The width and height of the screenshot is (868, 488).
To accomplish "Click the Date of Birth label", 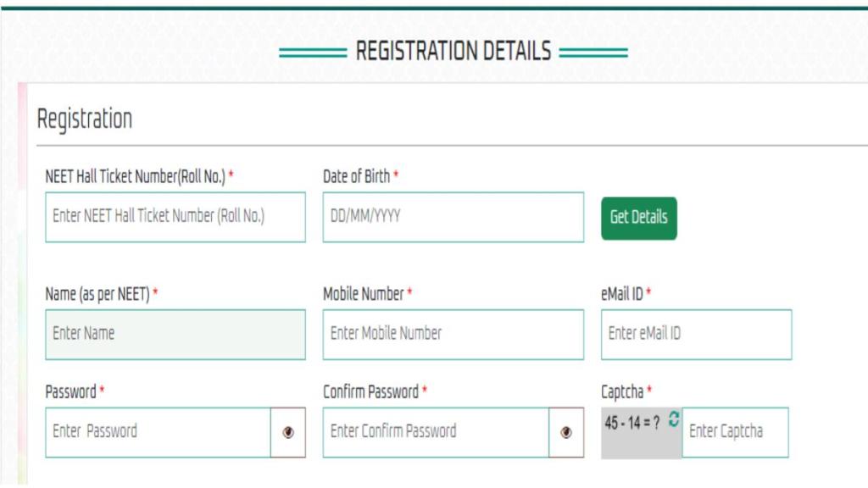I will [356, 176].
